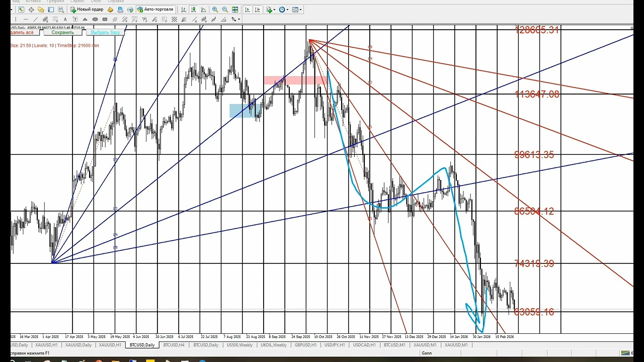Click the Сохранить button on chart
This screenshot has height=362, width=644.
(x=62, y=32)
